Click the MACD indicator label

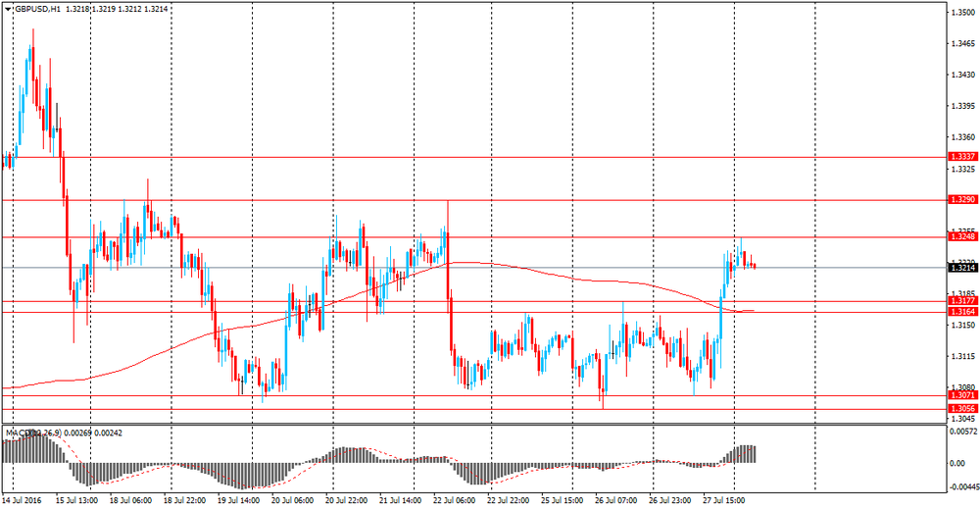32,433
